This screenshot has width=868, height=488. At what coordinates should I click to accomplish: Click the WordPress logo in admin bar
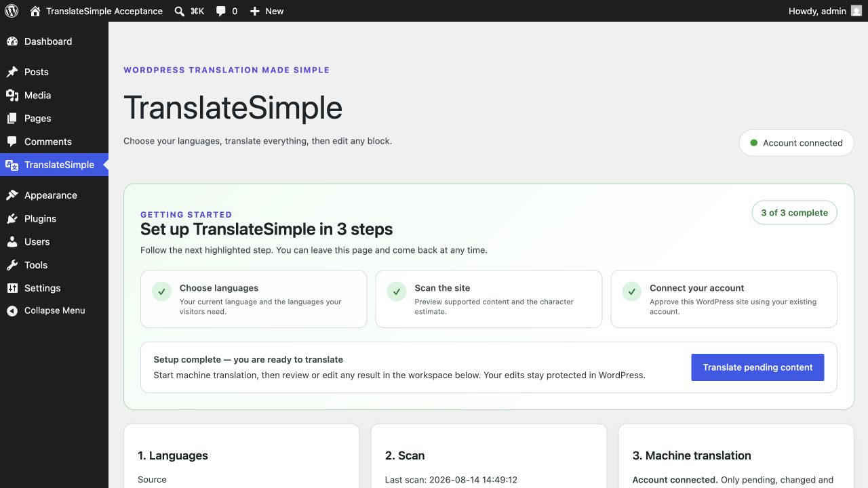12,11
